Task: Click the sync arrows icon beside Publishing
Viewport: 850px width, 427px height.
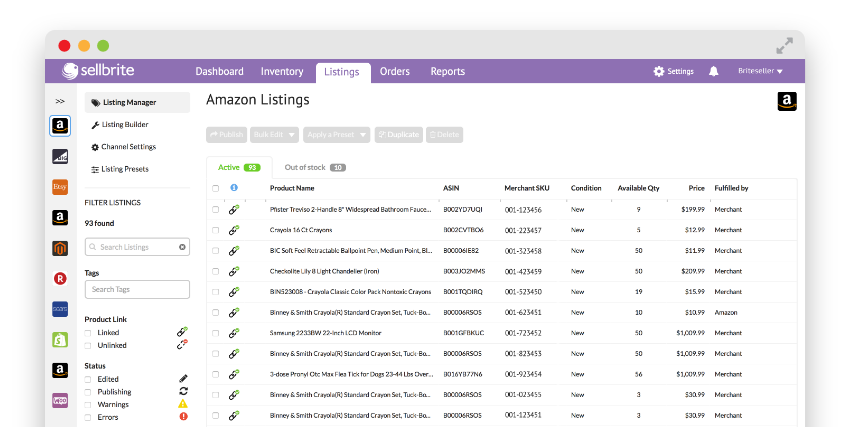Action: tap(183, 391)
